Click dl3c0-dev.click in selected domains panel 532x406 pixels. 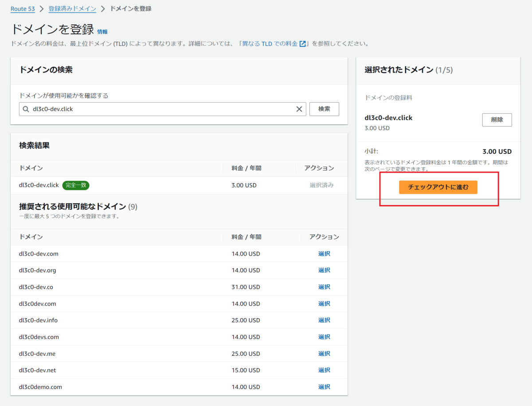point(388,118)
